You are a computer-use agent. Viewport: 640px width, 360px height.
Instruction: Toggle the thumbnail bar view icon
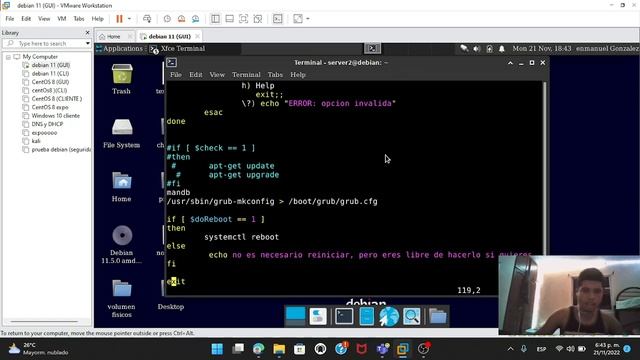(229, 19)
